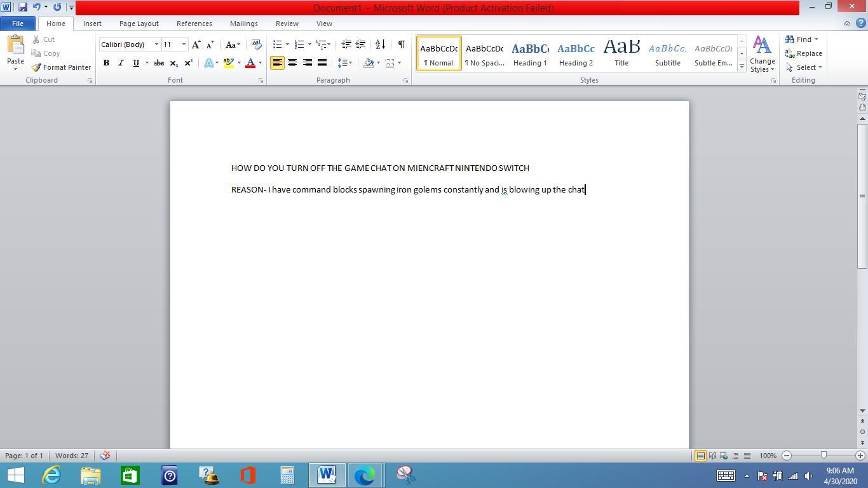Image resolution: width=868 pixels, height=488 pixels.
Task: Open the Select dropdown in Editing group
Action: (804, 67)
